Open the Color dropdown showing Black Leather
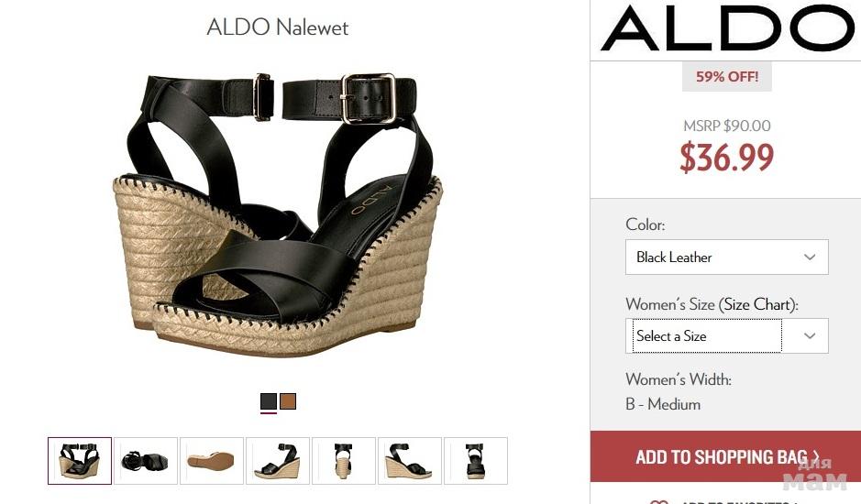Image resolution: width=861 pixels, height=504 pixels. [x=726, y=257]
